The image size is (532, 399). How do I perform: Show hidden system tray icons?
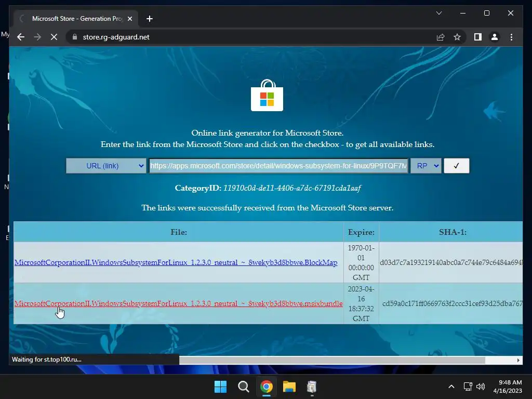click(x=451, y=387)
